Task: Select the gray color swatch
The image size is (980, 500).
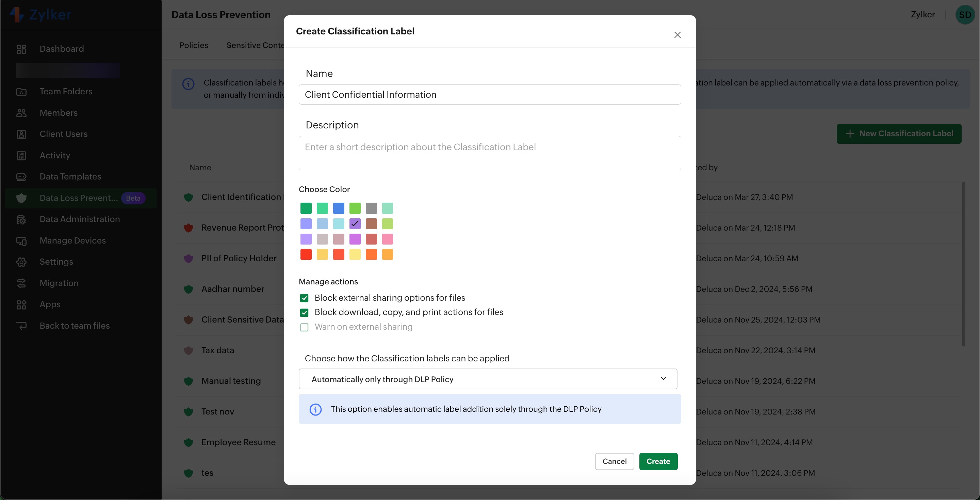Action: (371, 208)
